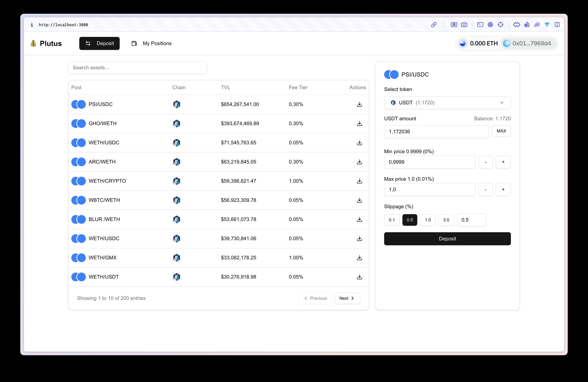Switch to the My Positions tab
The image size is (588, 382).
click(151, 43)
